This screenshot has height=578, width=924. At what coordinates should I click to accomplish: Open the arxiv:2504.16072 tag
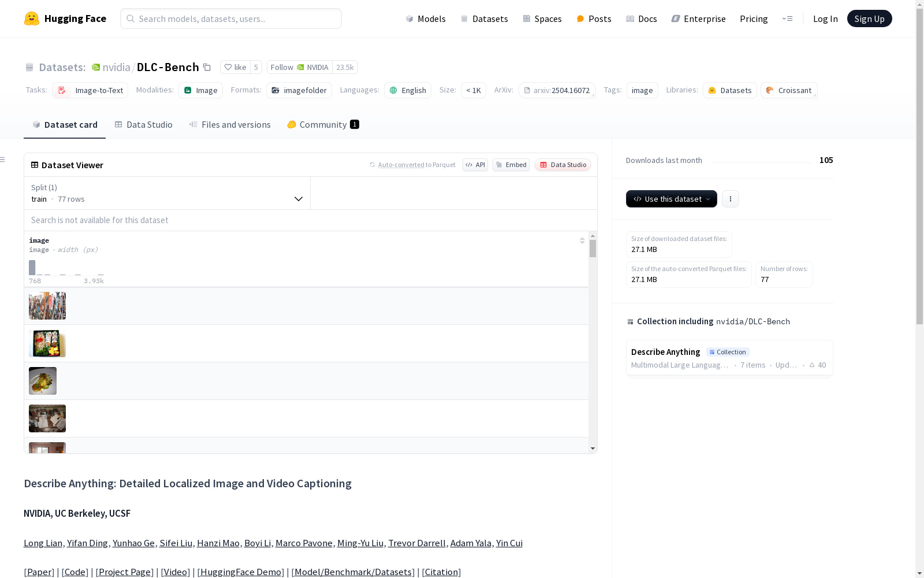coord(557,90)
